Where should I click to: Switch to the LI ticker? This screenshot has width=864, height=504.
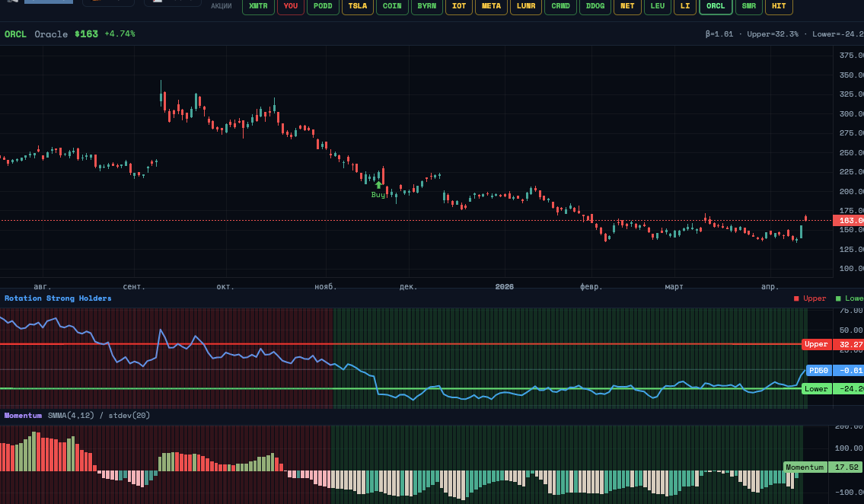[x=685, y=6]
